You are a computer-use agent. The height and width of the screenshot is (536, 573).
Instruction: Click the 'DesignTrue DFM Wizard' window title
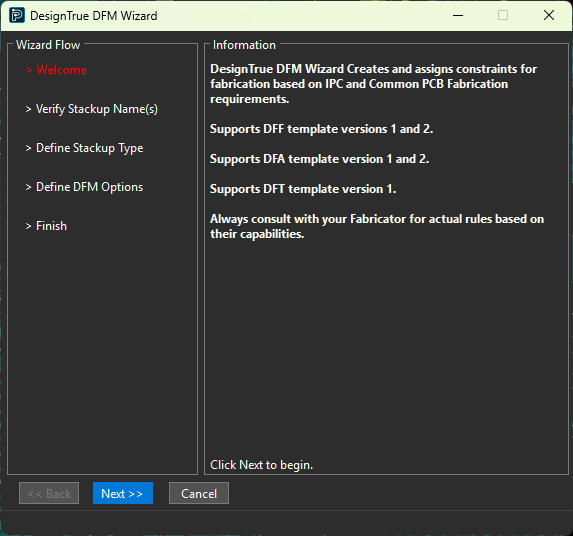click(94, 16)
